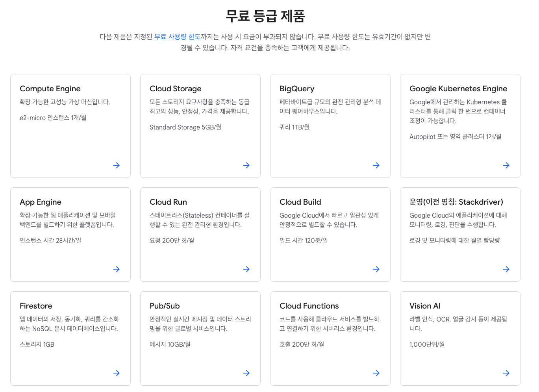
Task: Click text '요청 200만 회/월'
Action: pyautogui.click(x=172, y=240)
